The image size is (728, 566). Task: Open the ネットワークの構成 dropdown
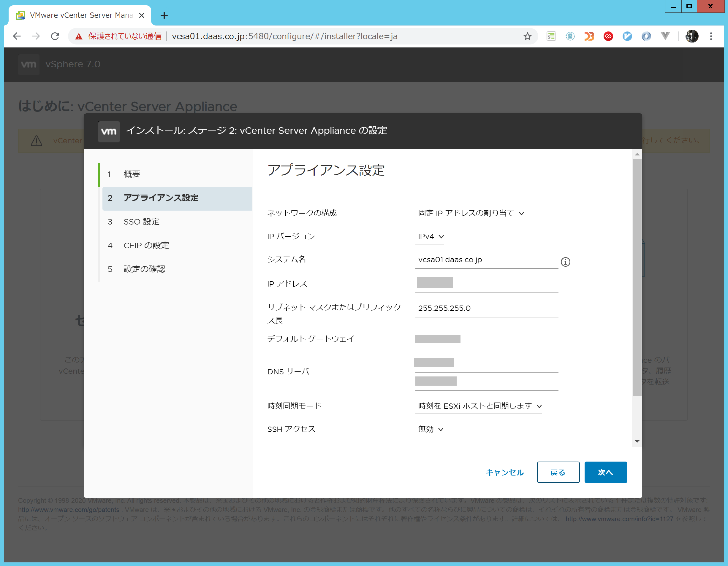click(x=469, y=213)
